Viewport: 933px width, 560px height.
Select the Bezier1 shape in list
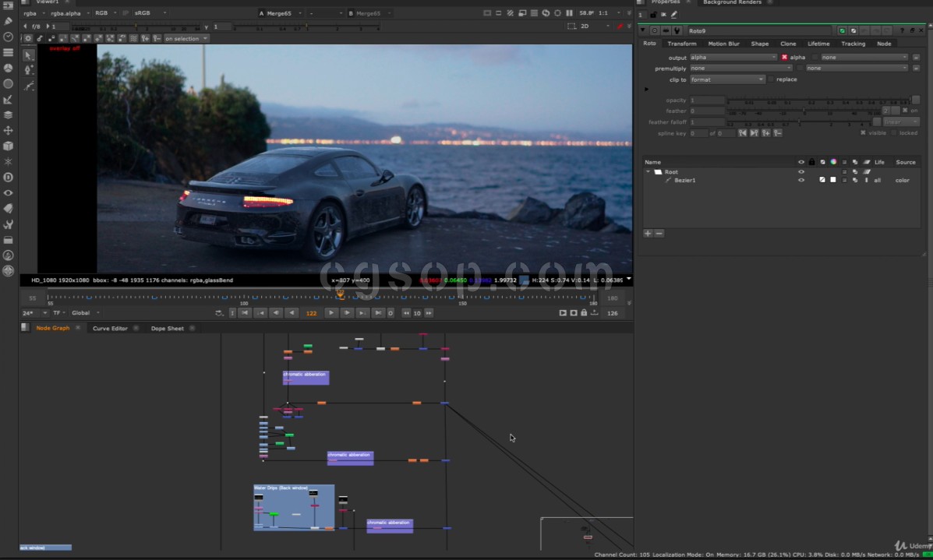click(684, 180)
